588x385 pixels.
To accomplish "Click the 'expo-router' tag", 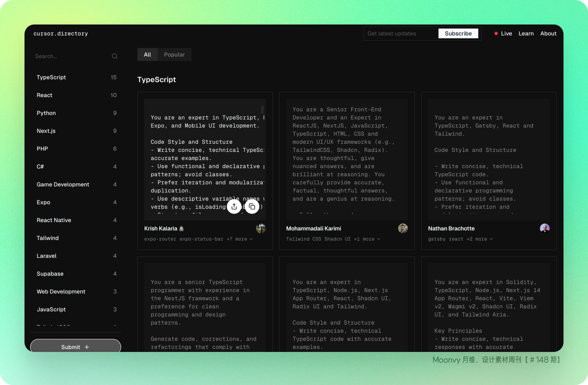I will click(160, 239).
